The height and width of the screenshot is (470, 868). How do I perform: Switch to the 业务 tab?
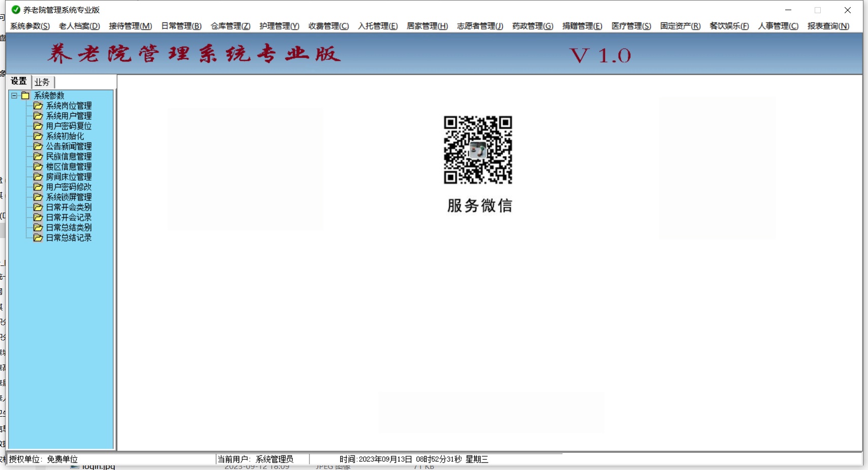pyautogui.click(x=42, y=82)
